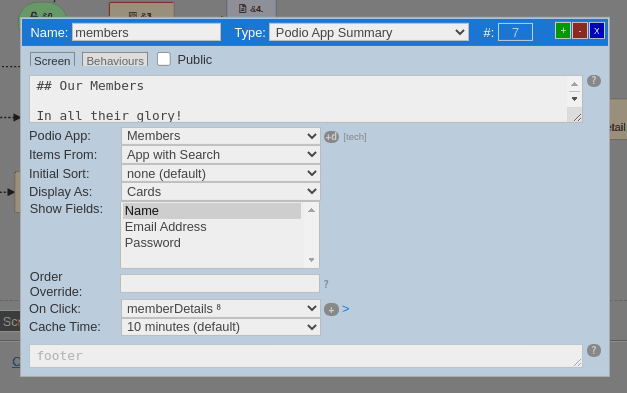Click Show Fields list scroll down arrow
The height and width of the screenshot is (393, 627).
coord(311,260)
